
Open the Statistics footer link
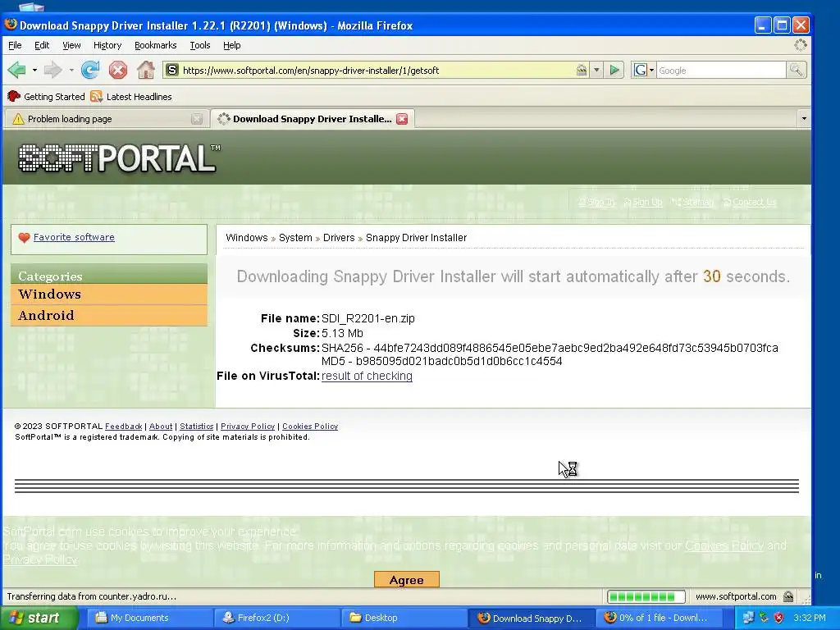197,427
